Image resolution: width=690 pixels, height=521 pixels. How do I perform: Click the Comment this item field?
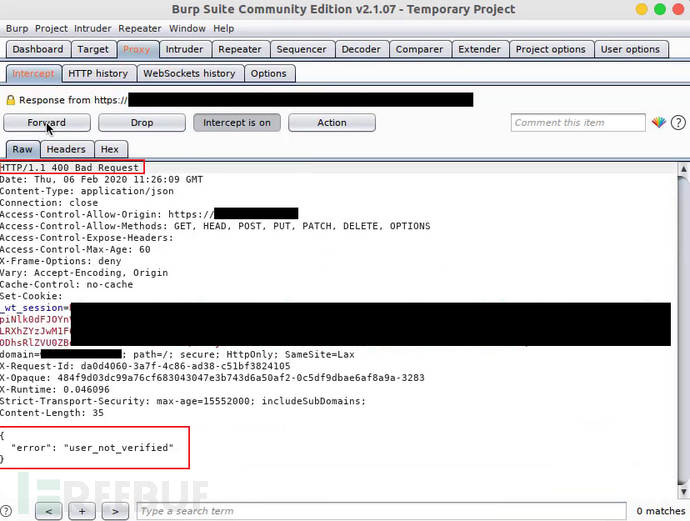(578, 123)
